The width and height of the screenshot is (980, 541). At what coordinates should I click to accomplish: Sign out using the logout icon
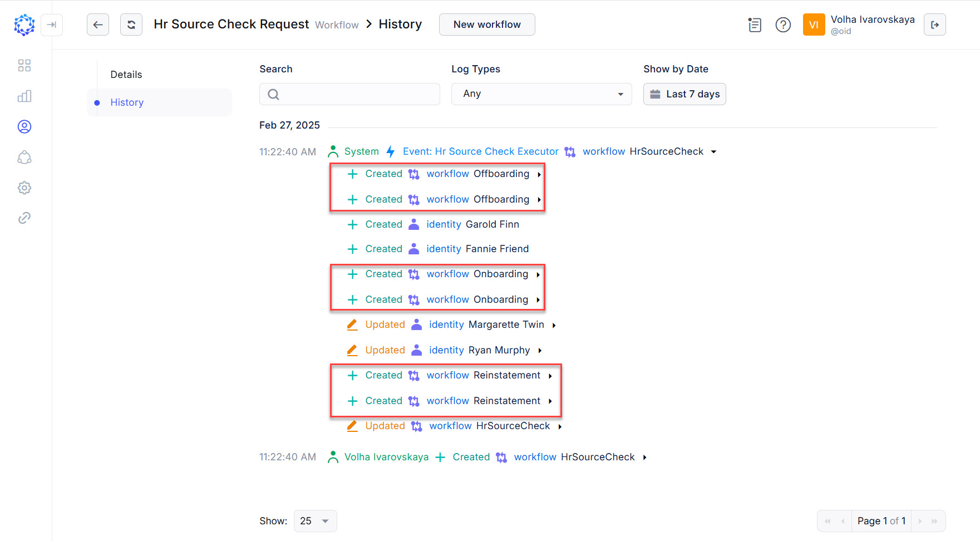934,24
